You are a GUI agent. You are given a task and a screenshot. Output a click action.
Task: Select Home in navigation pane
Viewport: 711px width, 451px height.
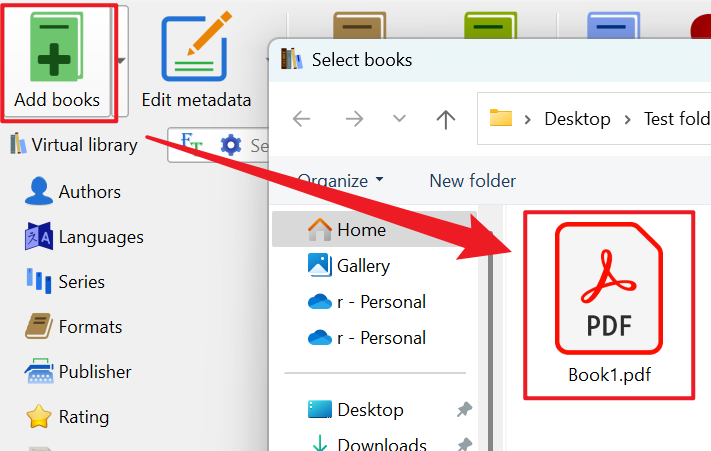[375, 229]
